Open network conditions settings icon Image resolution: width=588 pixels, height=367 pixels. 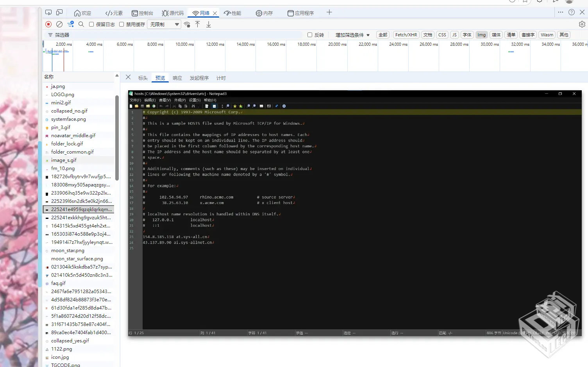point(187,25)
